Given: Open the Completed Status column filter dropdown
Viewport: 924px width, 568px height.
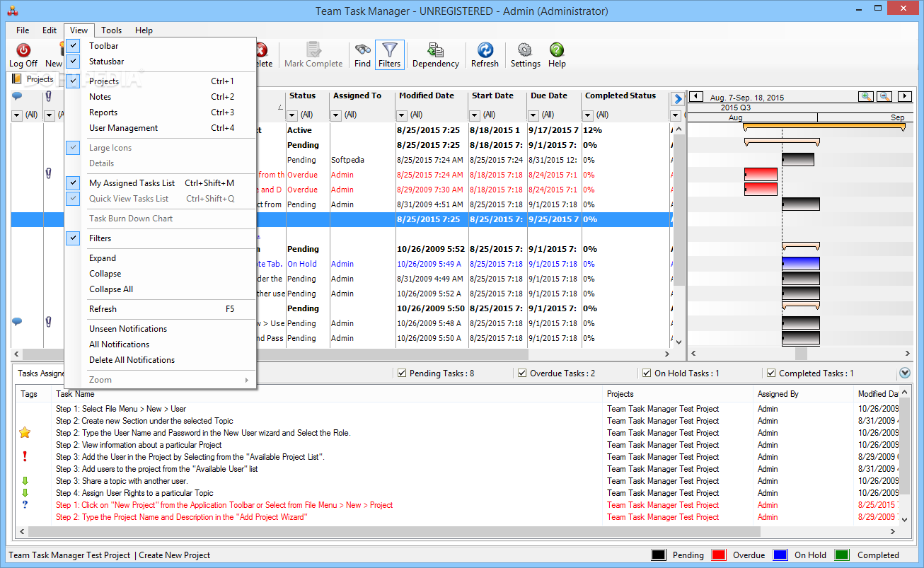Looking at the screenshot, I should (589, 115).
